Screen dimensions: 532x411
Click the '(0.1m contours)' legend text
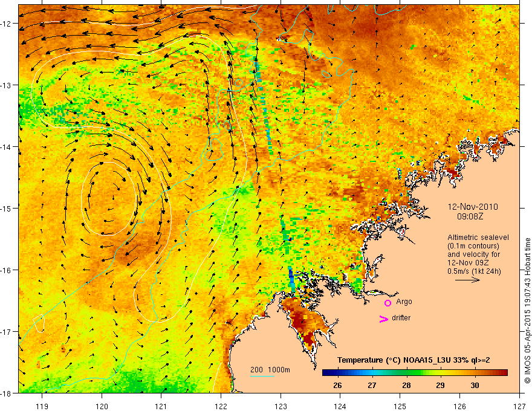[x=473, y=246]
